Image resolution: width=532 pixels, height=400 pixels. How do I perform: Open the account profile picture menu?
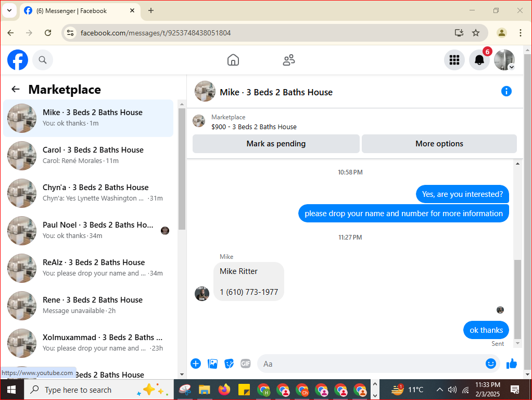click(x=504, y=60)
